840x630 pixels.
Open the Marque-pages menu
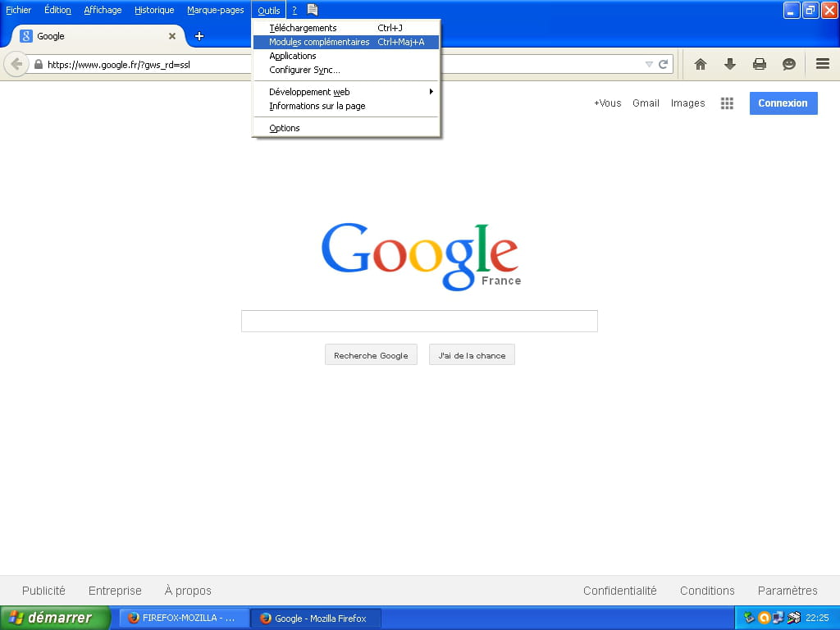(215, 10)
